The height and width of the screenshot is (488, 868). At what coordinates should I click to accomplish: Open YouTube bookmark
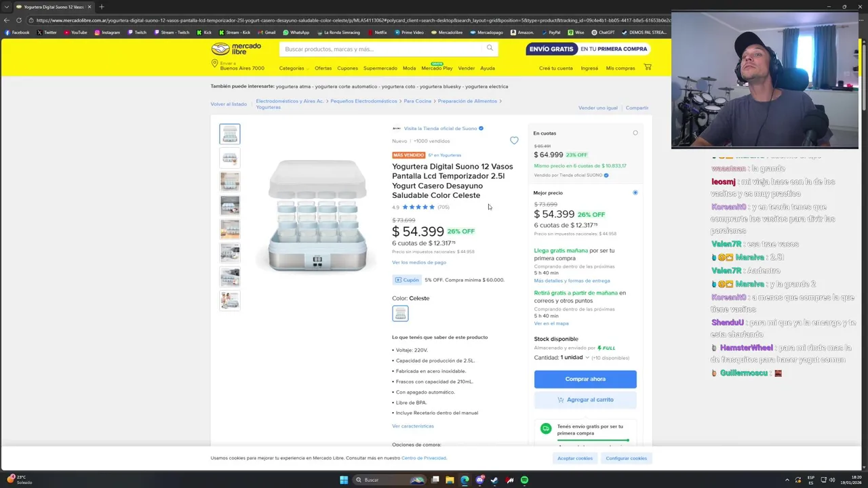click(75, 32)
